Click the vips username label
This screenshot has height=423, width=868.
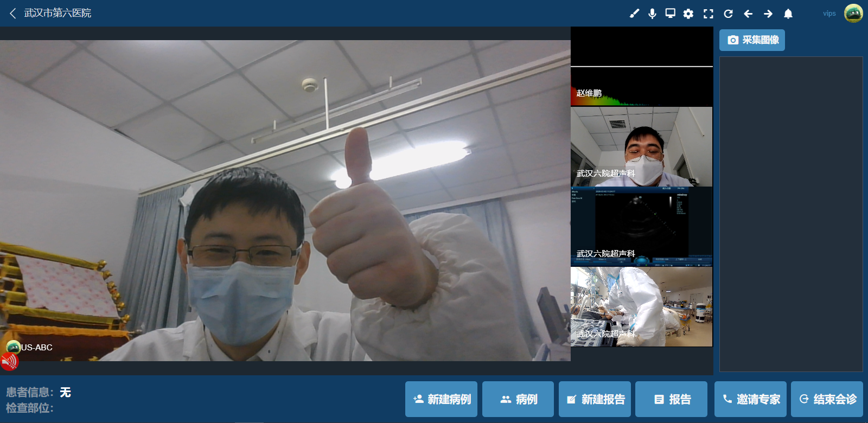[829, 14]
